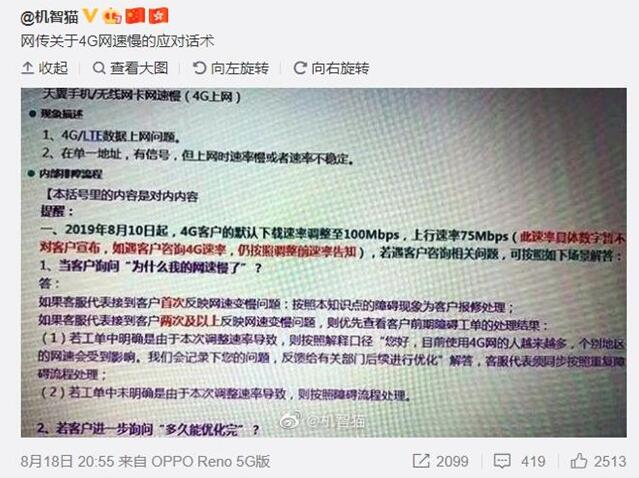Click the photographed 4G document image
The width and height of the screenshot is (639, 478).
click(x=324, y=262)
